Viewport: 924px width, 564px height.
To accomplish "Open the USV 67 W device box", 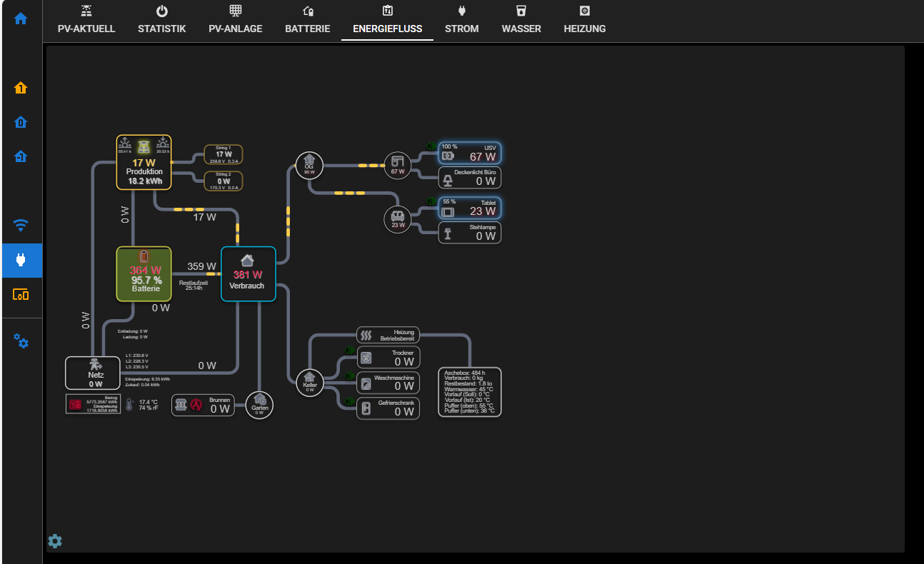I will (470, 153).
